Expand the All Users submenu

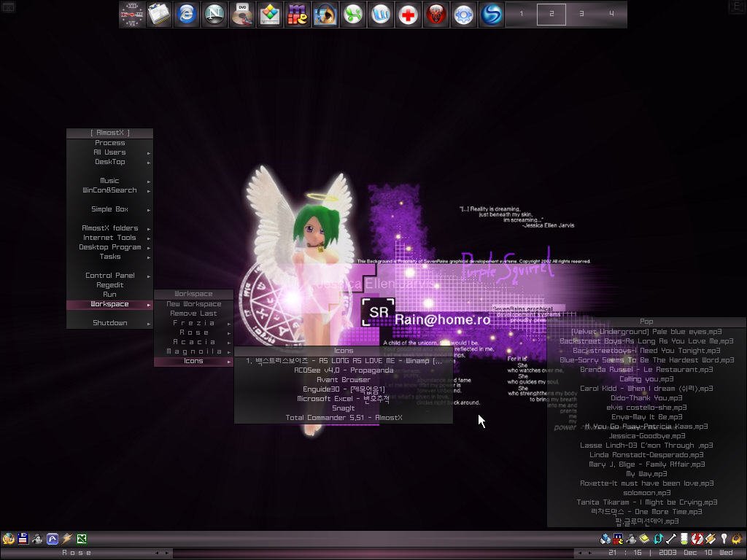(x=109, y=152)
